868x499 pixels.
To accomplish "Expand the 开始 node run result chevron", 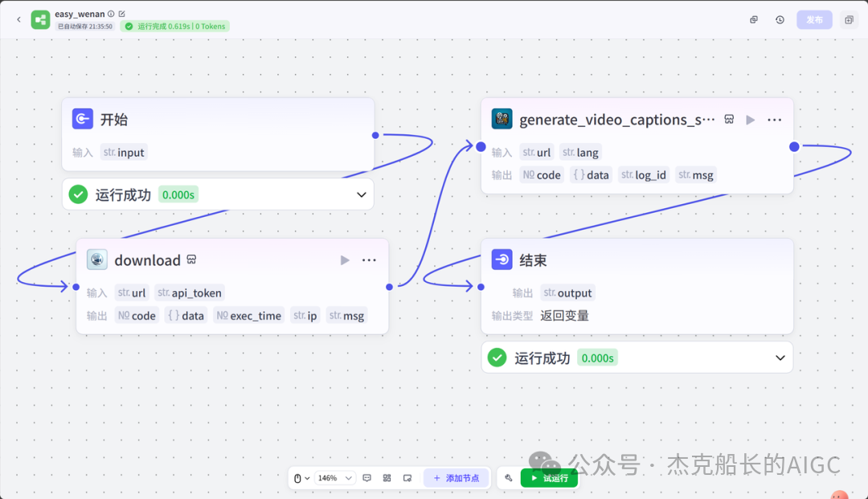I will coord(362,194).
